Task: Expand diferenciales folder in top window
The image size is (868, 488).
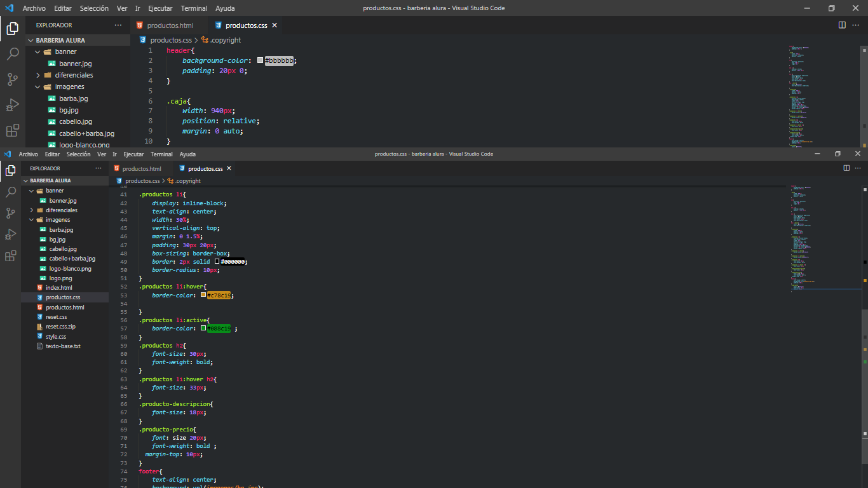Action: click(x=38, y=75)
